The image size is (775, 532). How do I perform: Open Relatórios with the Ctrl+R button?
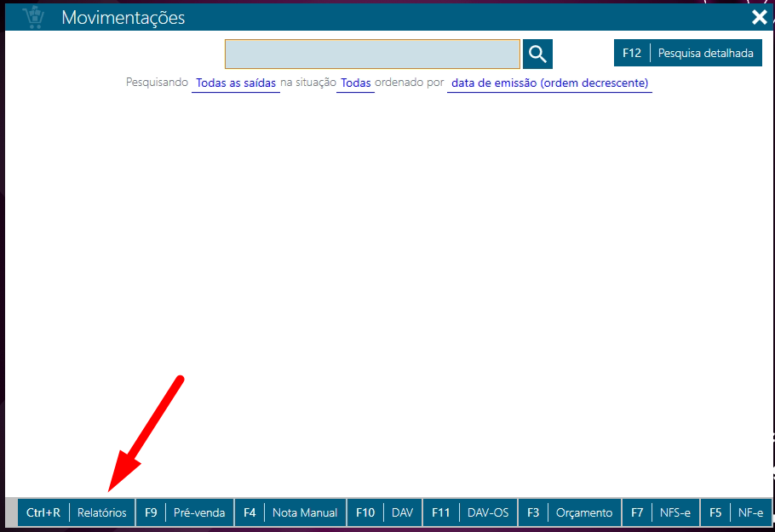[76, 512]
